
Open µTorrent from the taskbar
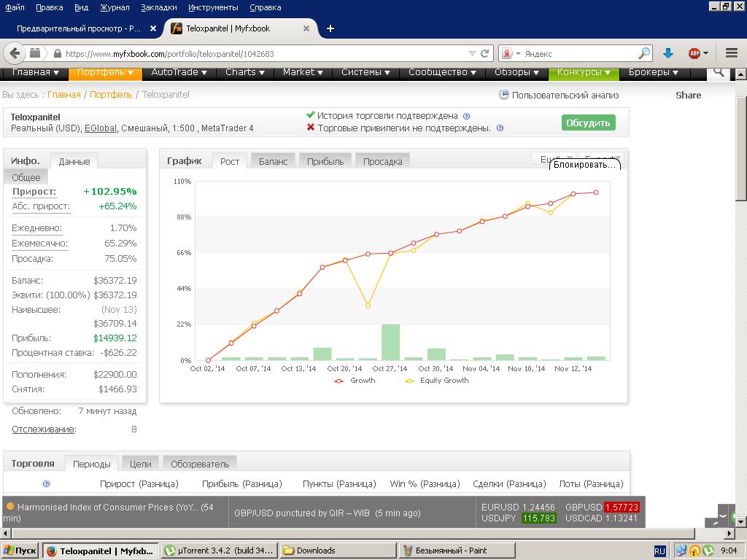(x=220, y=551)
